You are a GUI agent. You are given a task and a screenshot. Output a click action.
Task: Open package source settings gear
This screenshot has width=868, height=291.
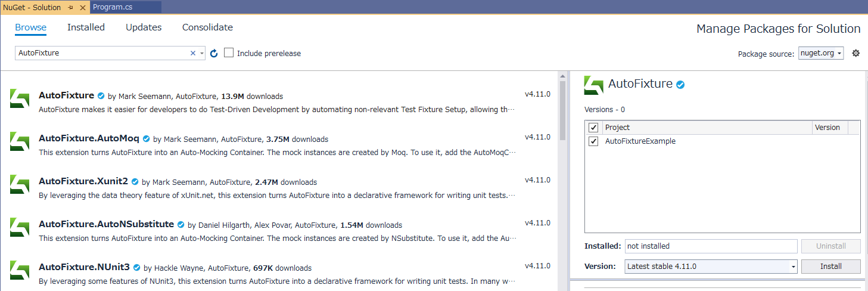pos(856,53)
